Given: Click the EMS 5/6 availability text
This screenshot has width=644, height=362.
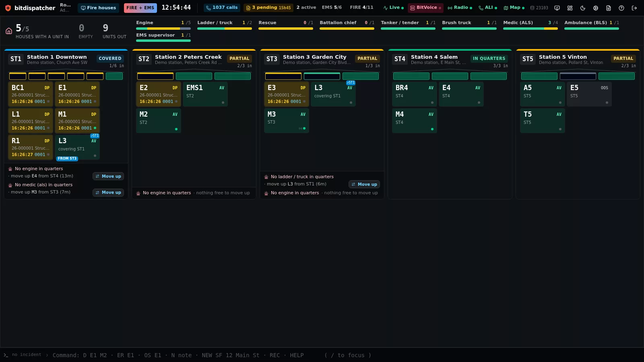Looking at the screenshot, I should coord(332,8).
